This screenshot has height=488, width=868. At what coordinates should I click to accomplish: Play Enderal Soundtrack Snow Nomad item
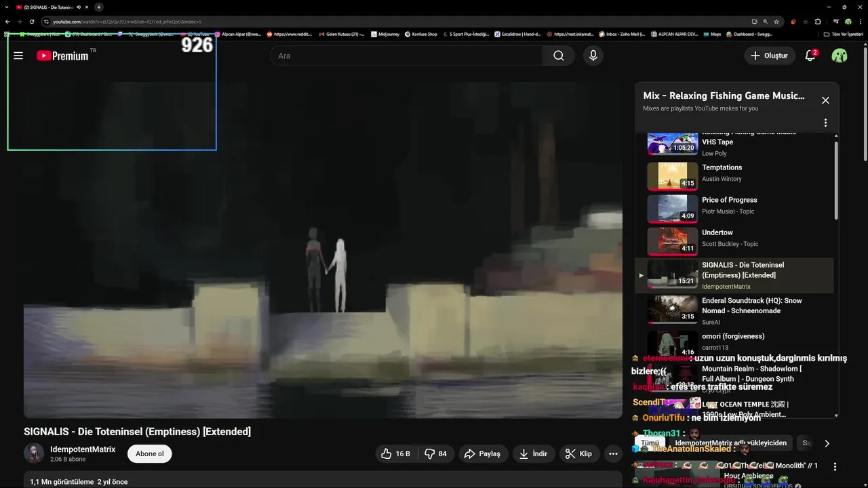click(734, 310)
